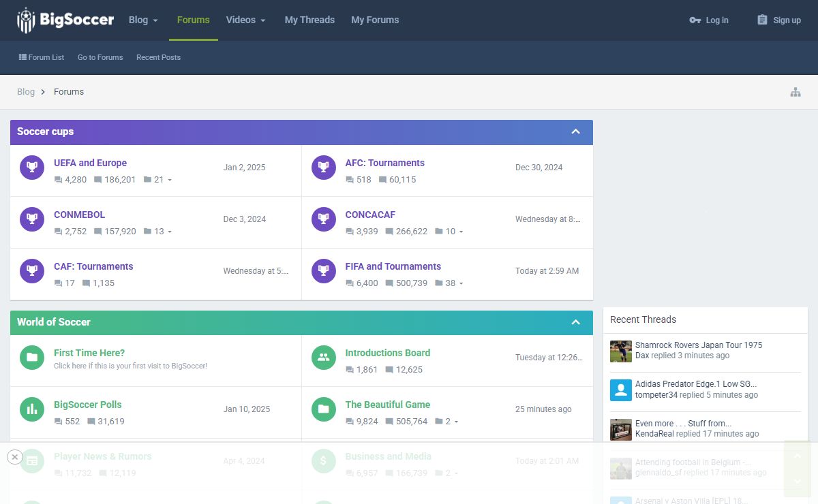Open the UEFA and Europe forum
The height and width of the screenshot is (504, 818).
(x=90, y=163)
